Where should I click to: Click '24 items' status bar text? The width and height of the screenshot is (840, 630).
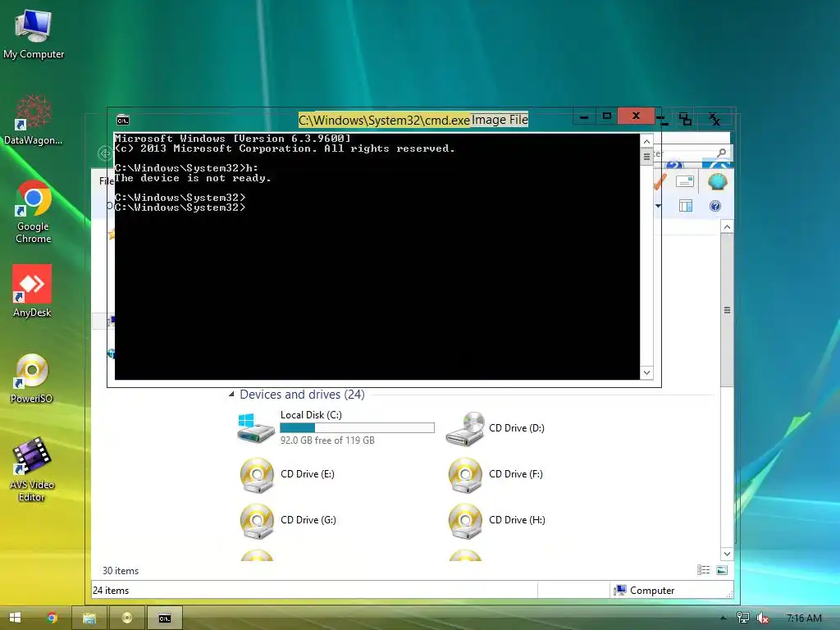tap(111, 591)
